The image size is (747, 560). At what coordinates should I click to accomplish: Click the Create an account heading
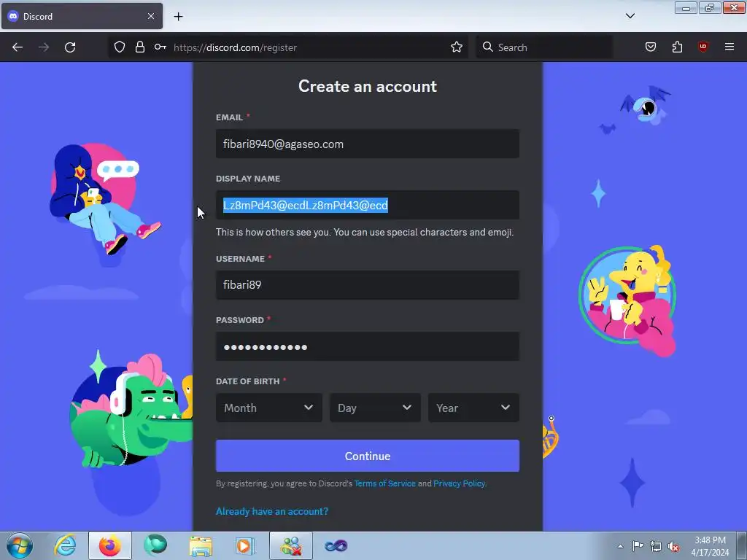point(368,86)
